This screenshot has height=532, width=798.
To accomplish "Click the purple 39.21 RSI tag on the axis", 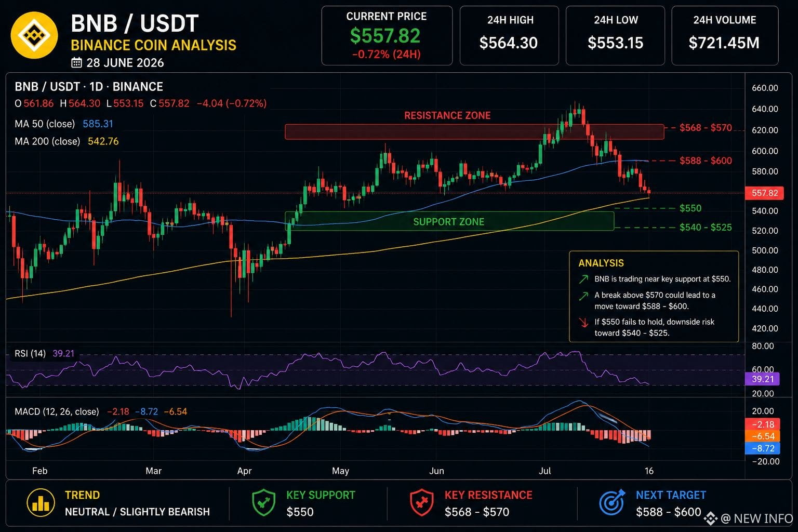I will tap(762, 379).
